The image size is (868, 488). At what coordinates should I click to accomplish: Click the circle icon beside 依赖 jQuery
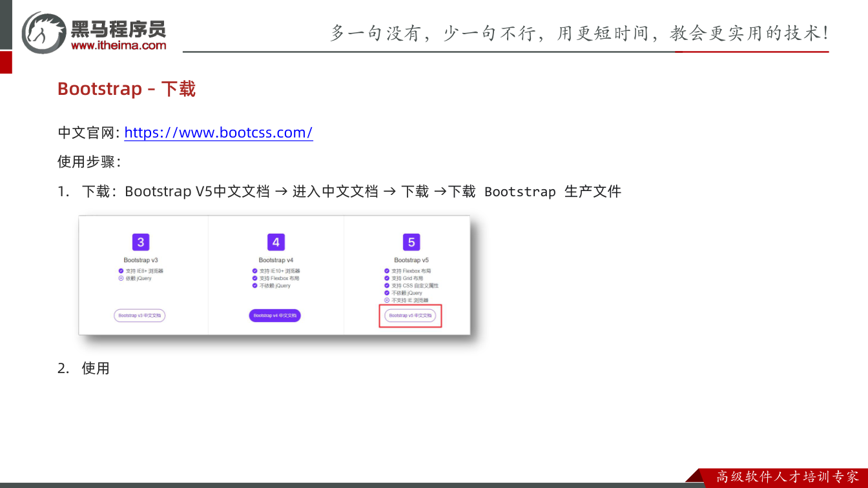tap(121, 278)
